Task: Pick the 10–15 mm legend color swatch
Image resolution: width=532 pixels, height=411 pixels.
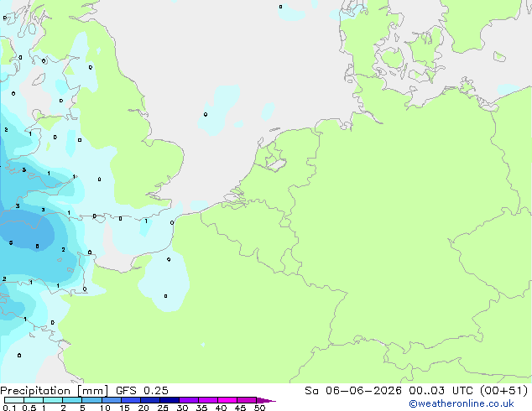Action: 111,400
